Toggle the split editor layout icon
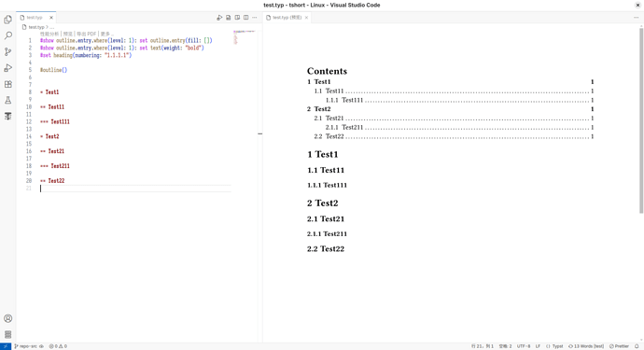 click(x=245, y=18)
